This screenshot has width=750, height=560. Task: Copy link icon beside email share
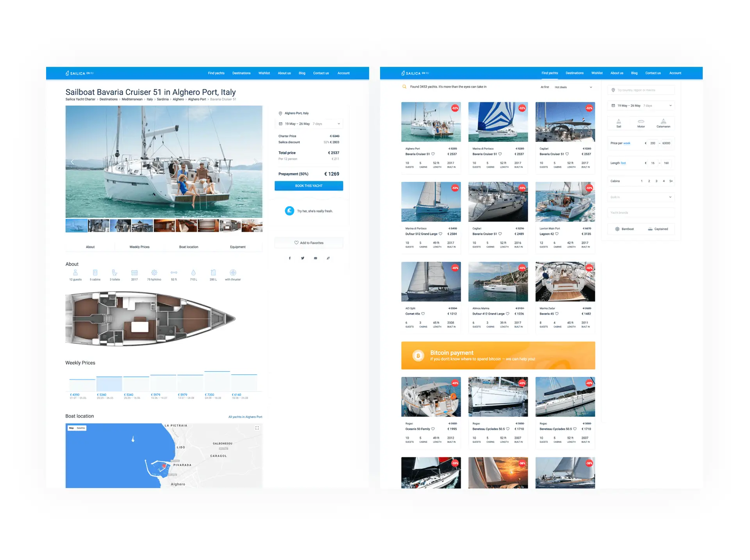tap(328, 258)
